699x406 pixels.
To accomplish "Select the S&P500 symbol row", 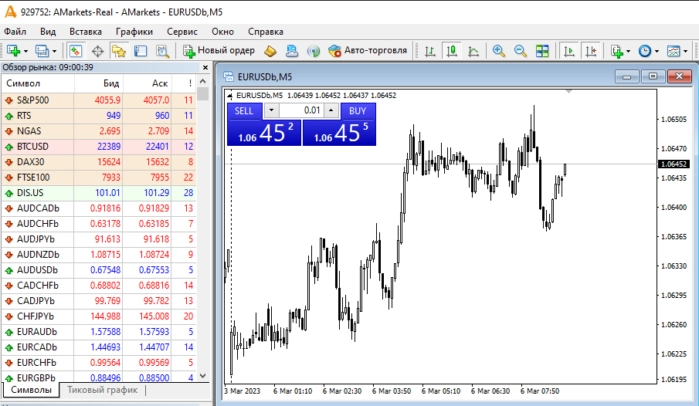I will click(x=99, y=100).
